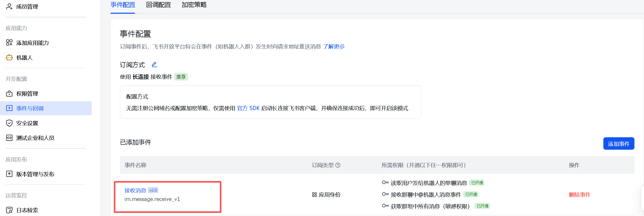Viewport: 644px width, 216px height.
Task: Click 已开通 tag beside 接收群聊中@机器人消息事件
Action: 471,195
